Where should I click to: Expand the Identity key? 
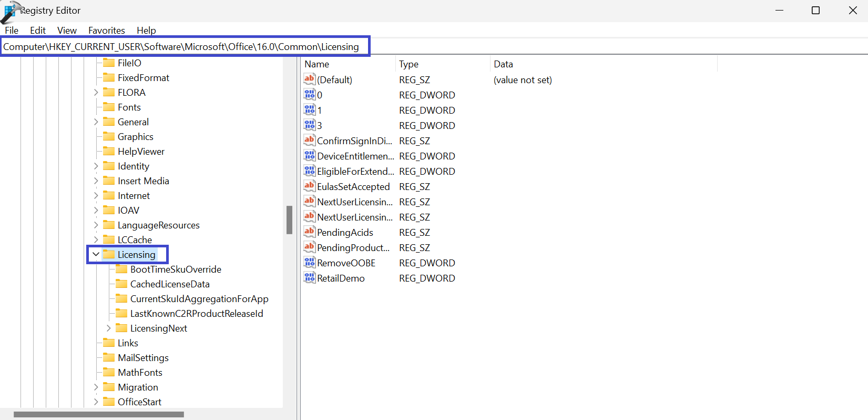click(96, 166)
